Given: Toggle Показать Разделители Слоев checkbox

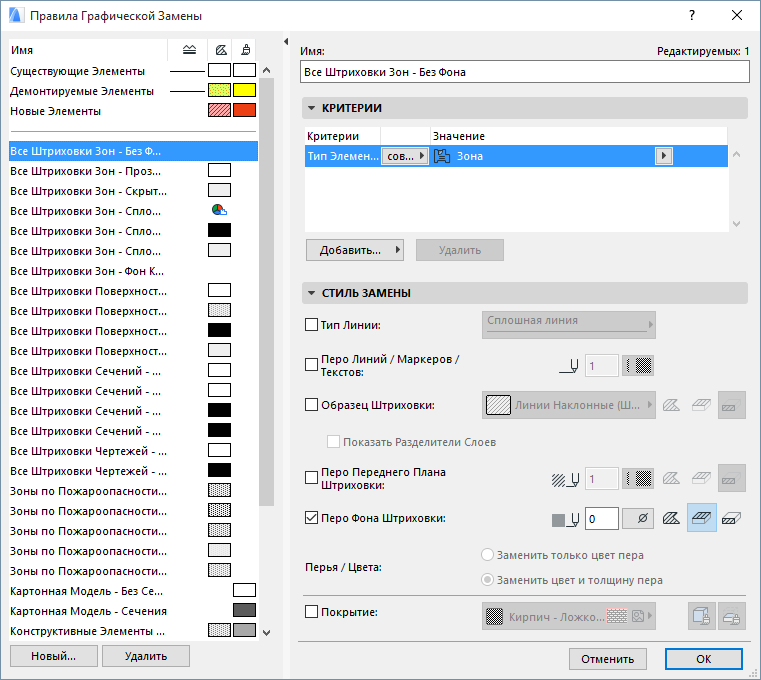Looking at the screenshot, I should 333,442.
